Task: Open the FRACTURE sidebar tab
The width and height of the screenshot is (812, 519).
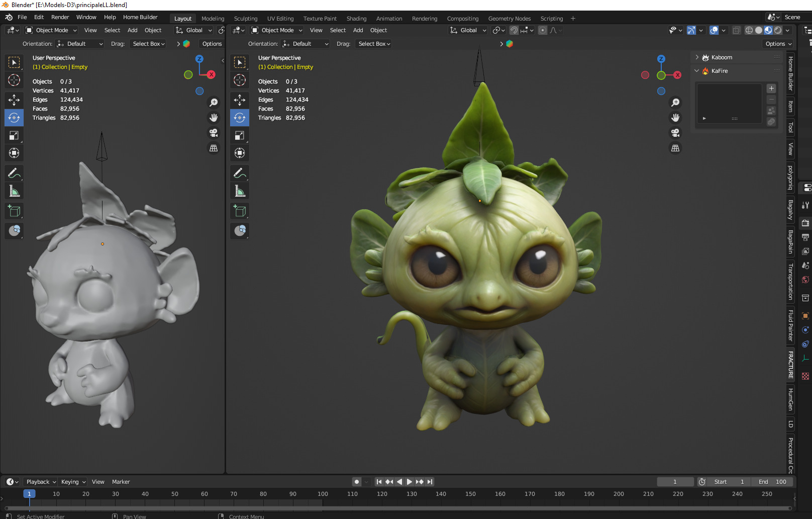Action: (790, 365)
